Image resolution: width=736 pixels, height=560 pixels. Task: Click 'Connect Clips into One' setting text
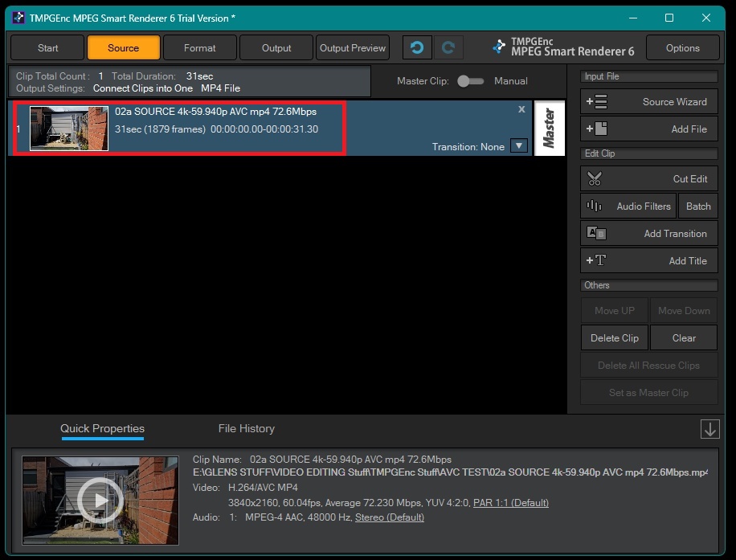coord(143,88)
